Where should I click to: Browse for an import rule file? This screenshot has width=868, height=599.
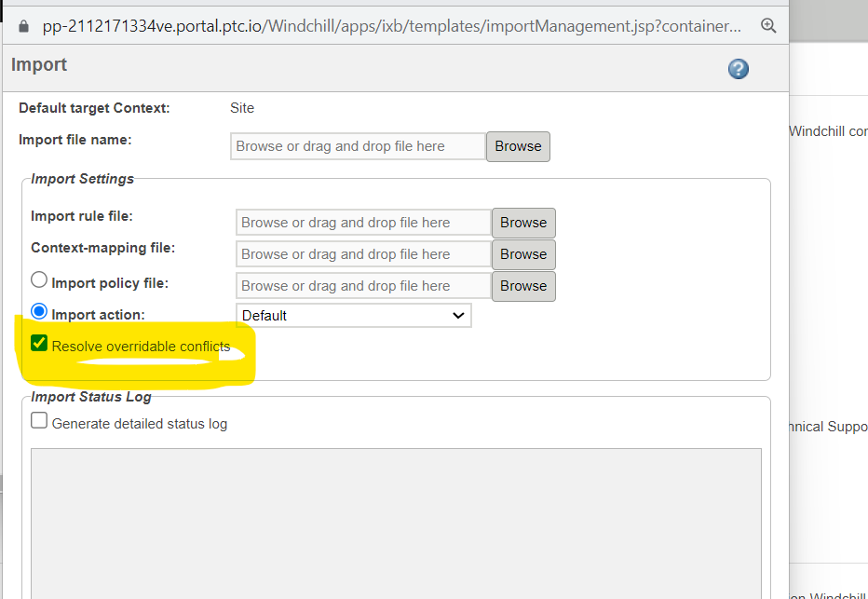point(523,223)
